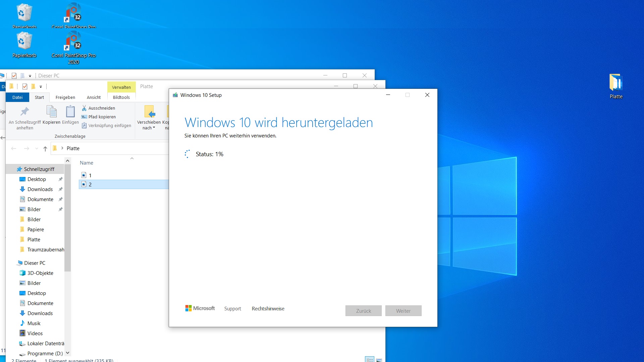
Task: Open the Platte folder on the desktop
Action: (616, 83)
